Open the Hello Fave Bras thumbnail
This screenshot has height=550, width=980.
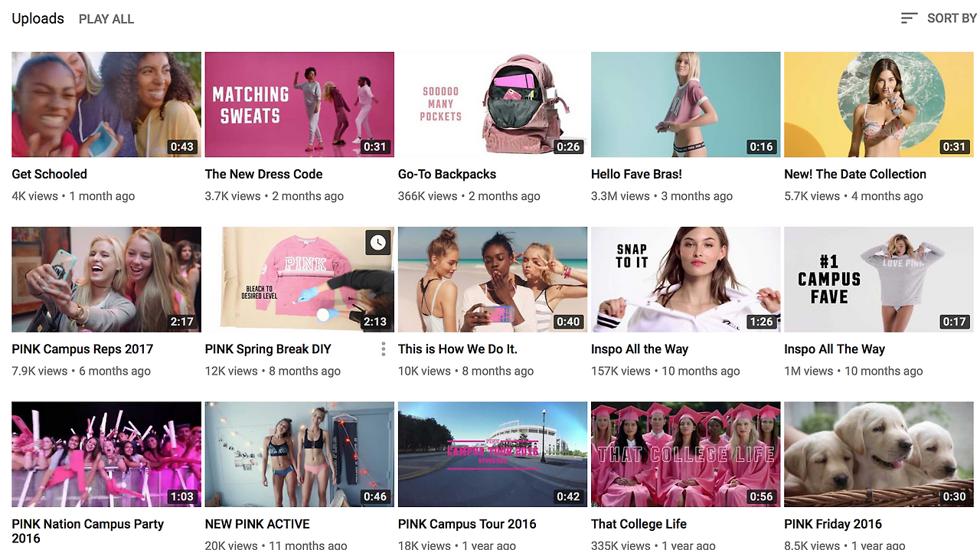[685, 104]
